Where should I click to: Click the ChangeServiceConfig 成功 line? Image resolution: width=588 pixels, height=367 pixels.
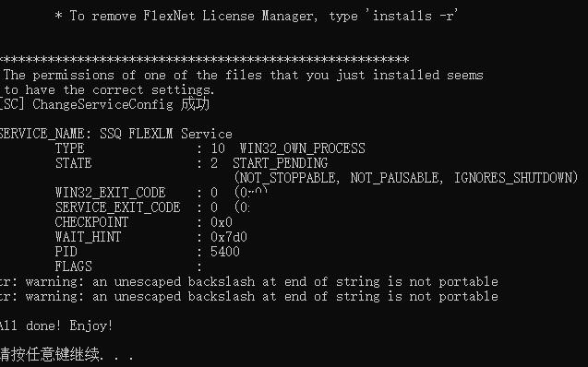pos(104,104)
